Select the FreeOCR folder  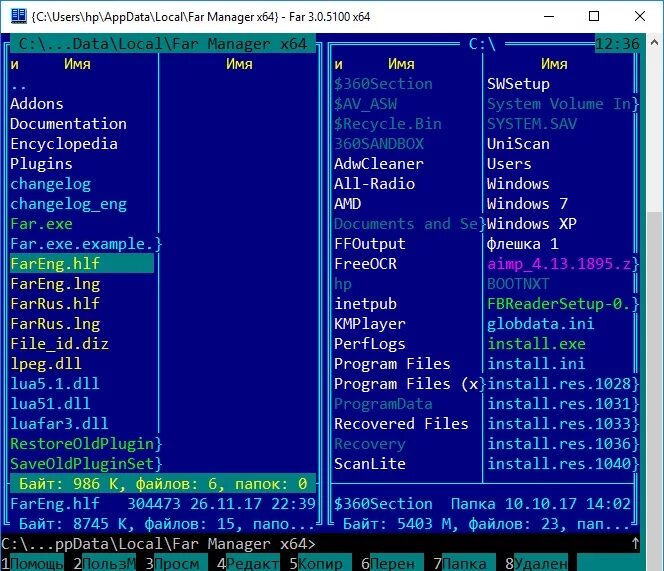(365, 264)
